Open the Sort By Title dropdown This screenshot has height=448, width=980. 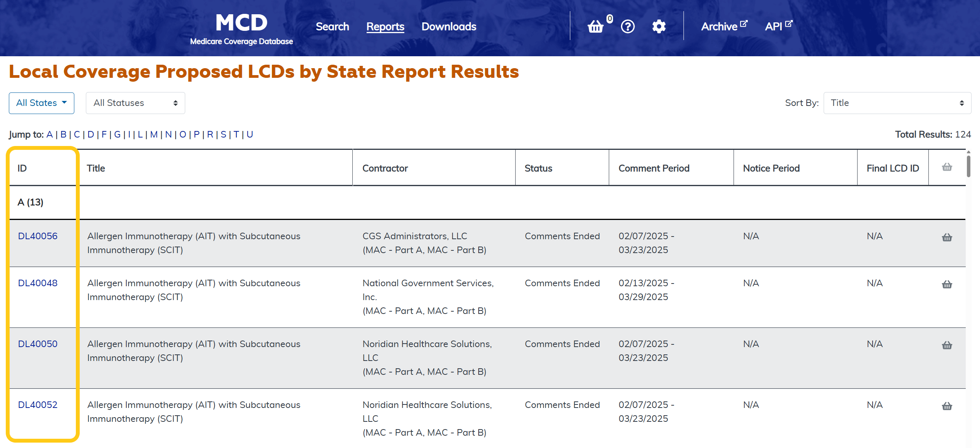[897, 103]
